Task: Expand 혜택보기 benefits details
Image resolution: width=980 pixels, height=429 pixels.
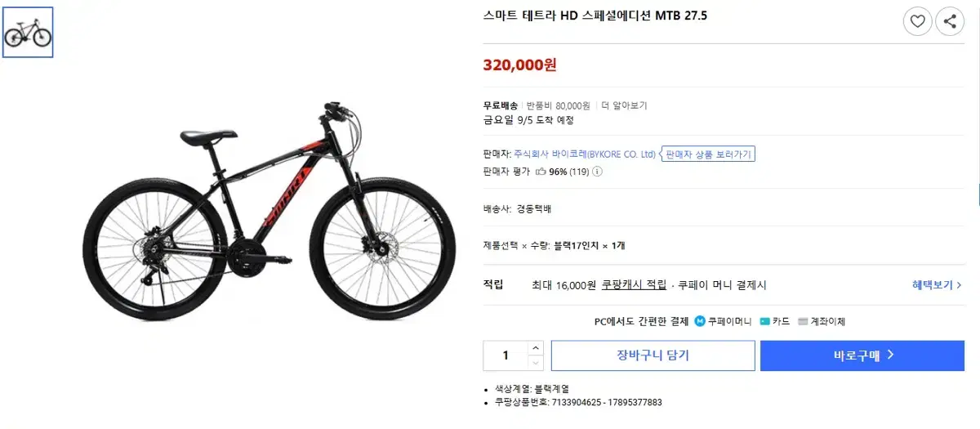Action: click(x=937, y=285)
